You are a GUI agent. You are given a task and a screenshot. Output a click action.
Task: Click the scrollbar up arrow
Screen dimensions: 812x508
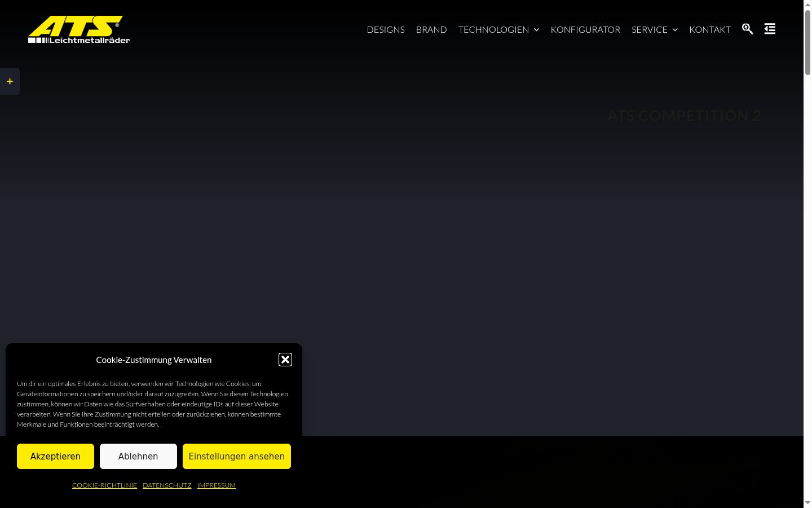coord(807,5)
